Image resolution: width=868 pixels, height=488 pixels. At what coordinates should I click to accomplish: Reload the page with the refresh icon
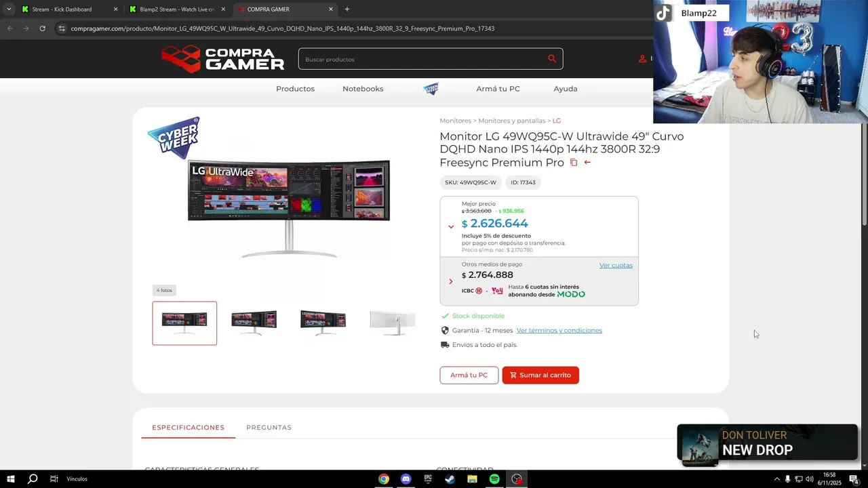point(42,28)
